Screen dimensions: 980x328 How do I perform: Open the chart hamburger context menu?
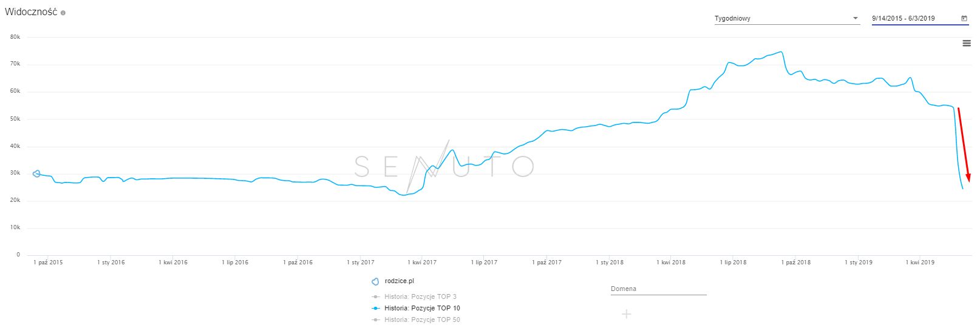[967, 43]
